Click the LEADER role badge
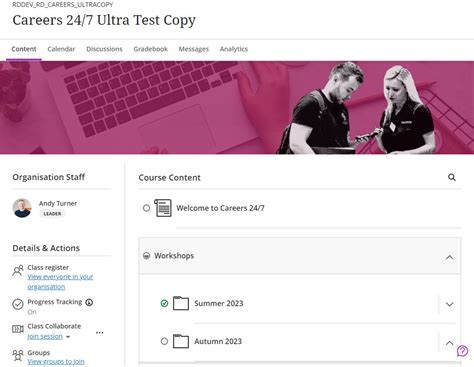The image size is (474, 367). click(x=52, y=214)
